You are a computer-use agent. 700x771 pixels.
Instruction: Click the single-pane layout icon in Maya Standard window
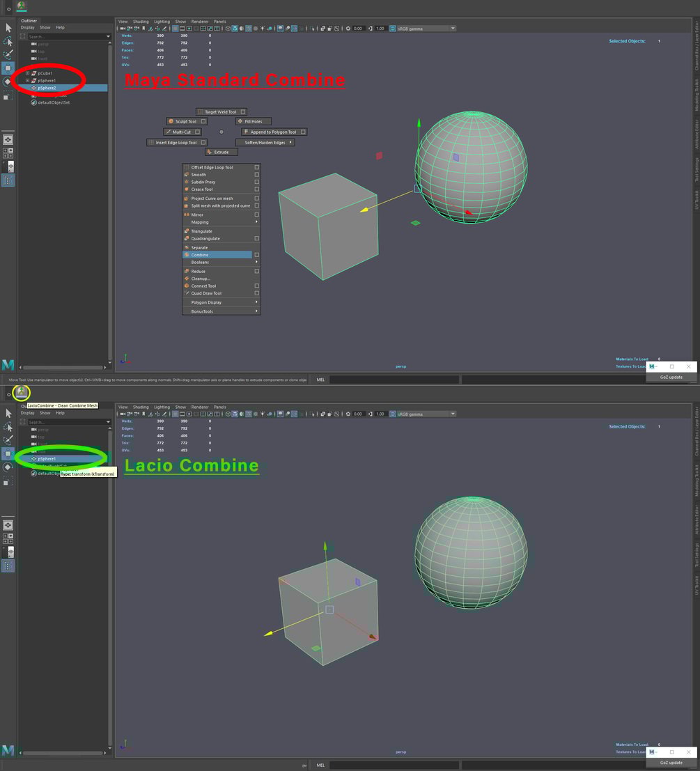point(8,140)
